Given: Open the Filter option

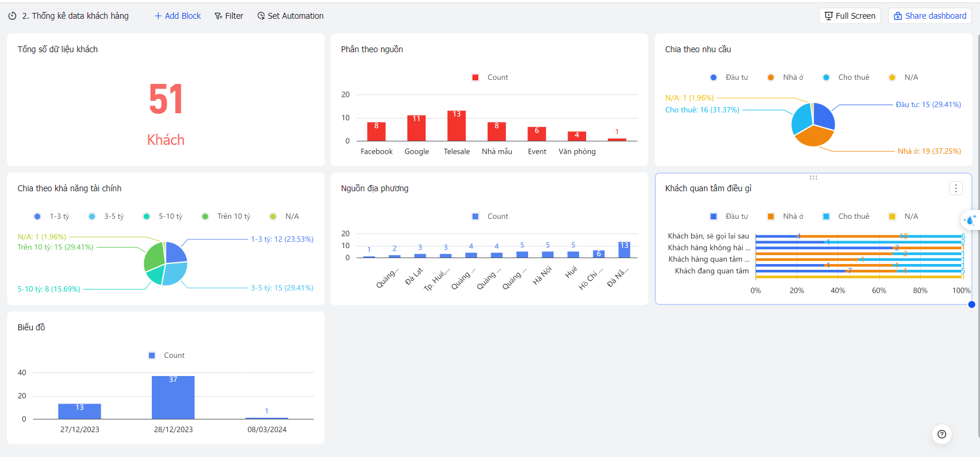Looking at the screenshot, I should coord(229,16).
